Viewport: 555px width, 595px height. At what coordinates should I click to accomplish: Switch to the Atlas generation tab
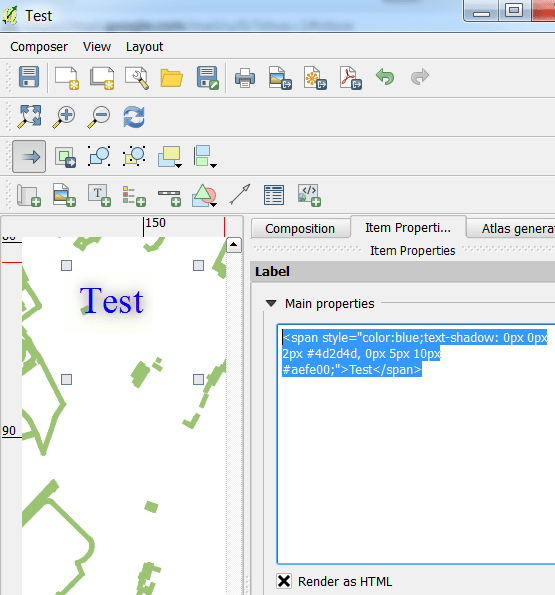tap(511, 228)
